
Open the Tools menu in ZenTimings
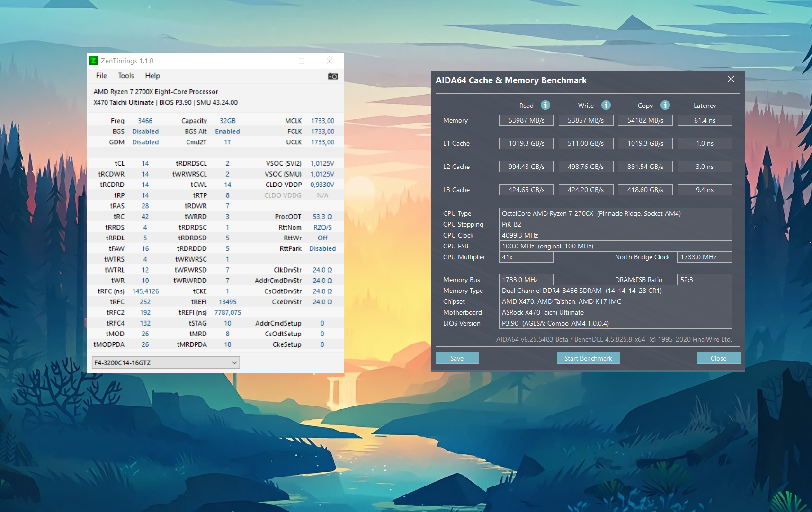tap(126, 76)
